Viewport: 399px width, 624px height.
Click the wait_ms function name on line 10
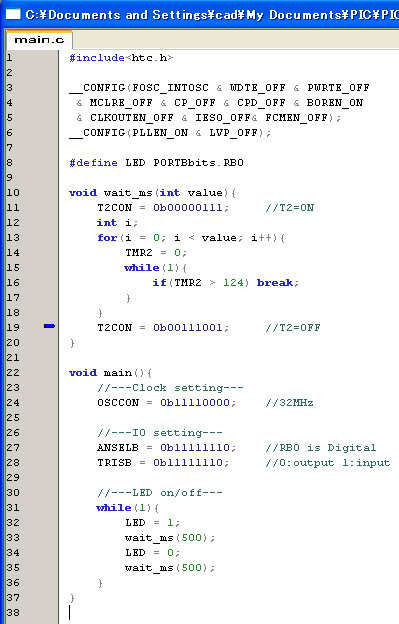[128, 193]
